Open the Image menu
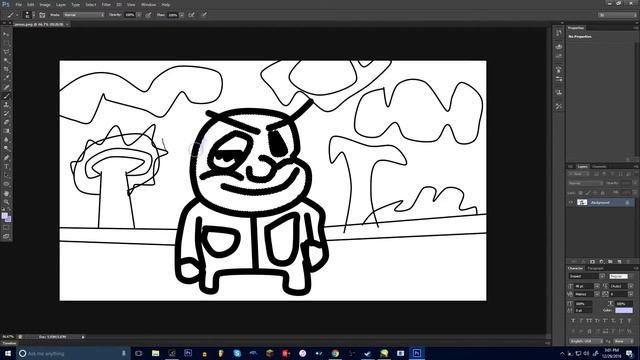640x360 pixels. 45,4
